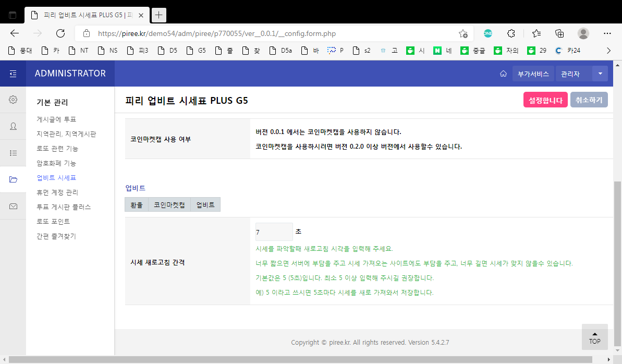
Task: Expand the 관리자 dropdown arrow
Action: click(600, 74)
